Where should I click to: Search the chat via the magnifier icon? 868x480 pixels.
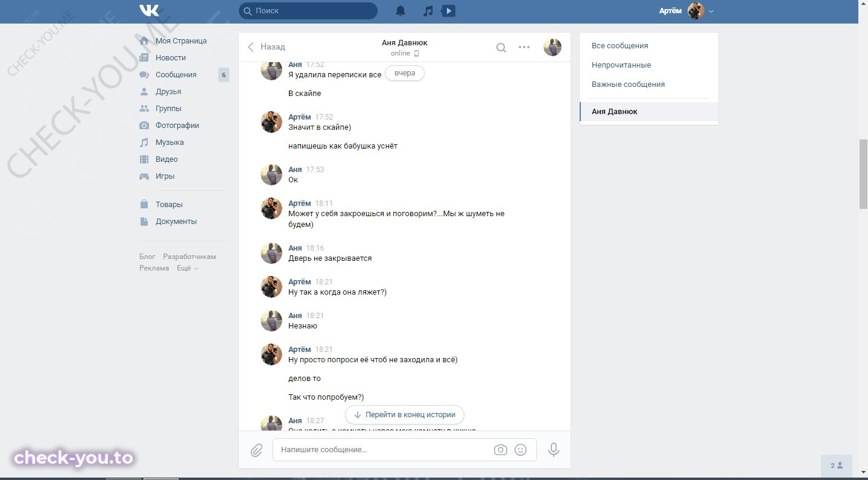501,47
